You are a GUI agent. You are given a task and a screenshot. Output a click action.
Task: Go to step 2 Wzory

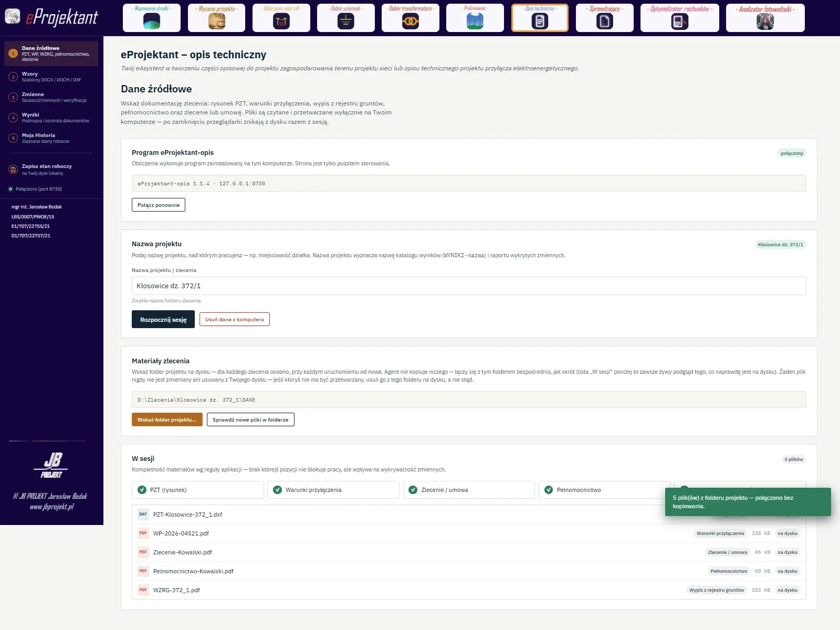[x=51, y=77]
